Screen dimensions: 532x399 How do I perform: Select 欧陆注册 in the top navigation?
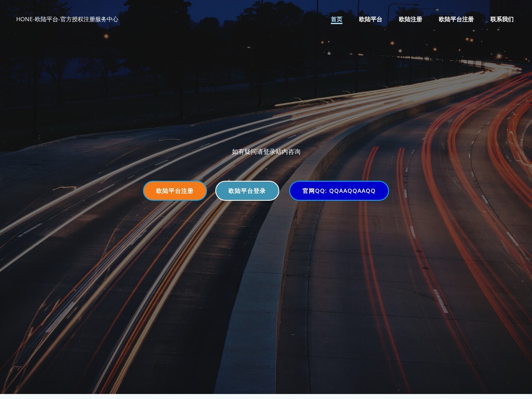[x=410, y=19]
